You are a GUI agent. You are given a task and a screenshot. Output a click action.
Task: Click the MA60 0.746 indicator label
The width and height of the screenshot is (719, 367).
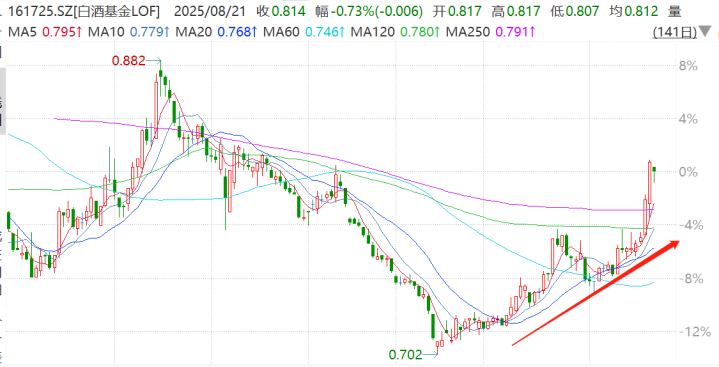click(x=304, y=32)
